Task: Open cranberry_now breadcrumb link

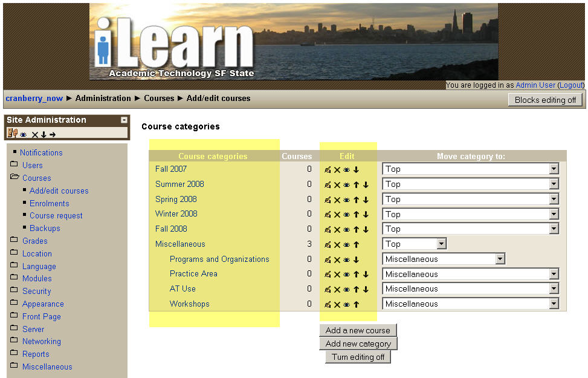Action: point(34,99)
